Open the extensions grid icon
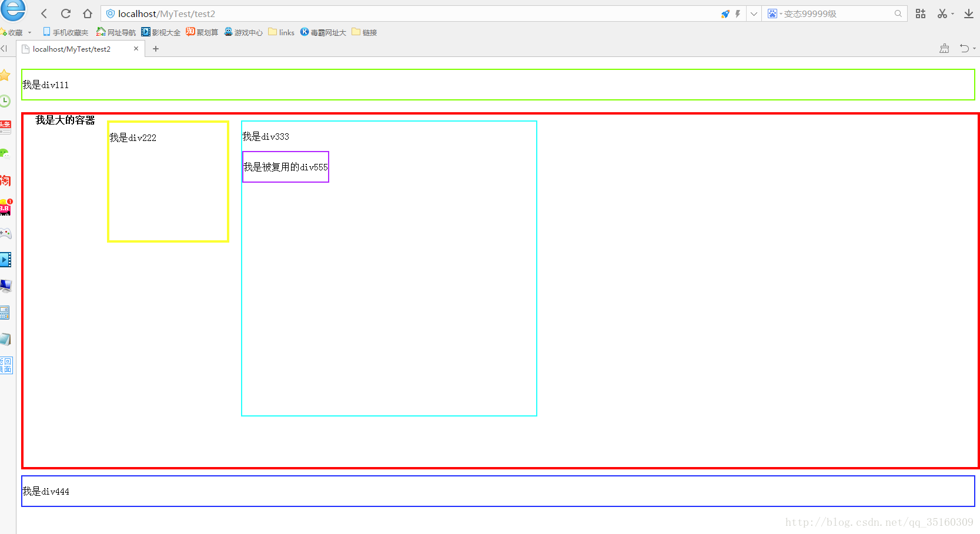The height and width of the screenshot is (534, 980). tap(921, 14)
